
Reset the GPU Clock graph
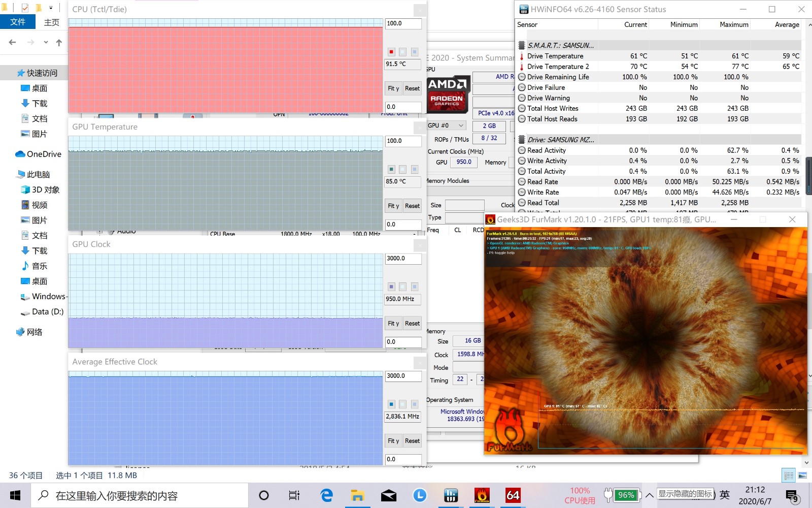pyautogui.click(x=412, y=323)
